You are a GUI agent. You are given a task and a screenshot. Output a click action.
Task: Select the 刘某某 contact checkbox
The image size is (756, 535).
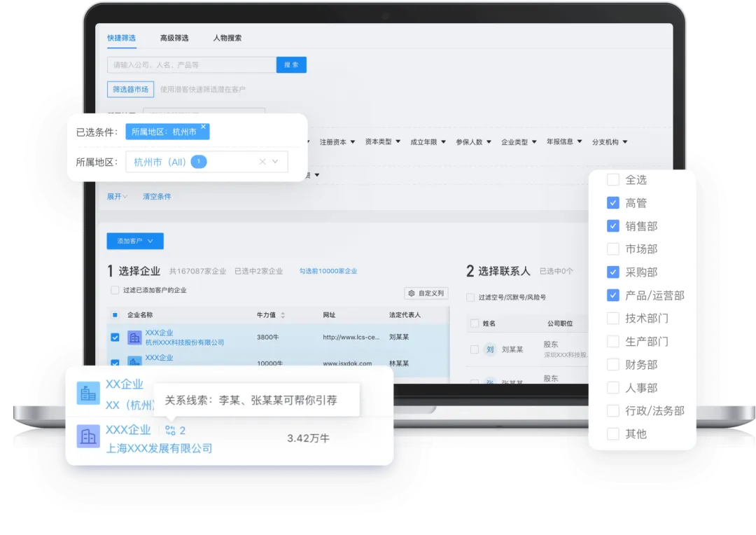click(x=475, y=349)
